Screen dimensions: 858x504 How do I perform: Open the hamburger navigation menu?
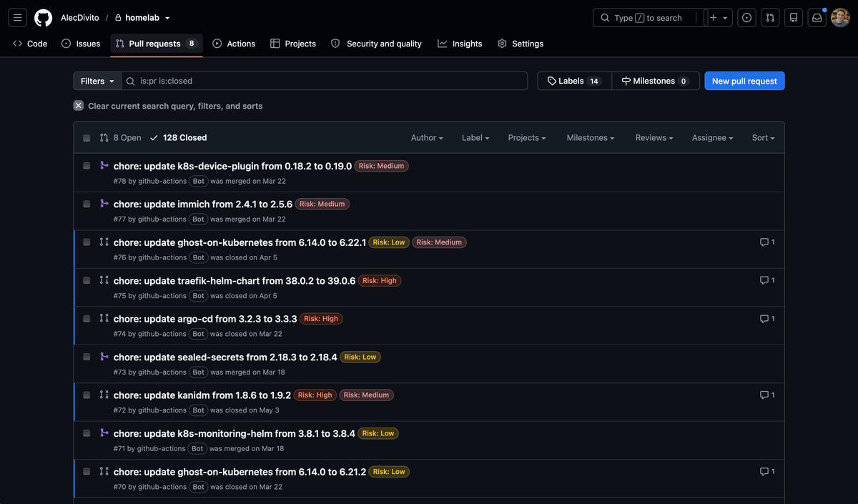(x=18, y=18)
